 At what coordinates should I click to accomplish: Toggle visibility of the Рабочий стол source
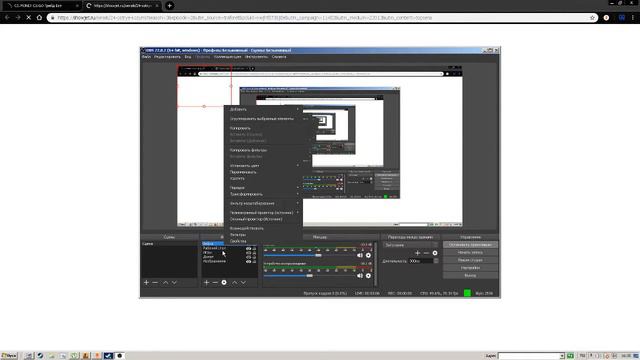[248, 248]
